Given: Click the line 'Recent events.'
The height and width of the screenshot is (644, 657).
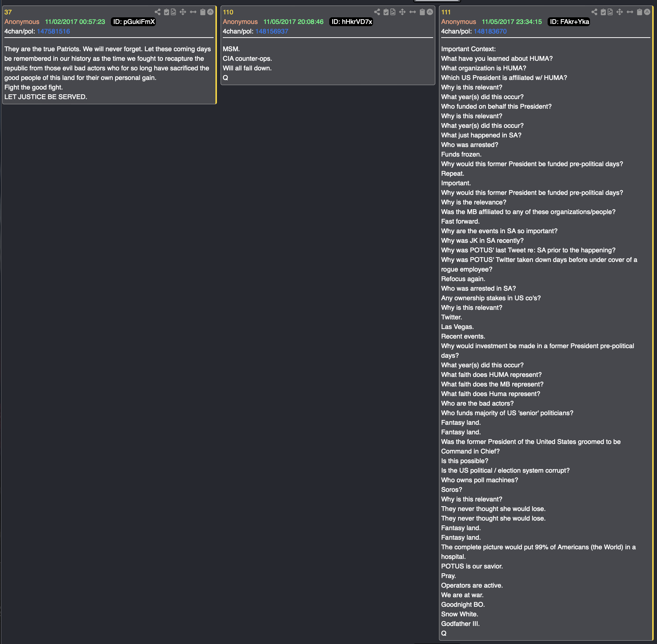Looking at the screenshot, I should pos(463,336).
